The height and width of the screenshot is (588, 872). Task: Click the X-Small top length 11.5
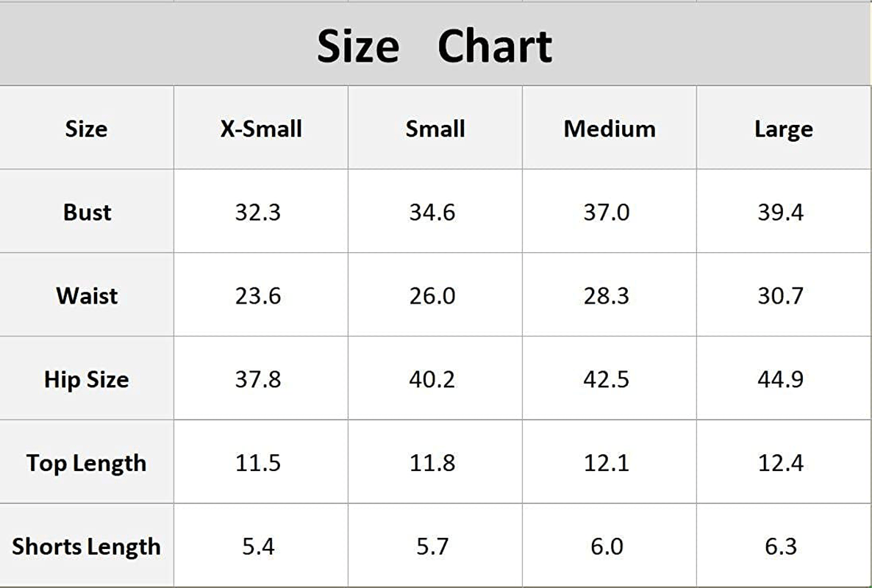pyautogui.click(x=258, y=463)
